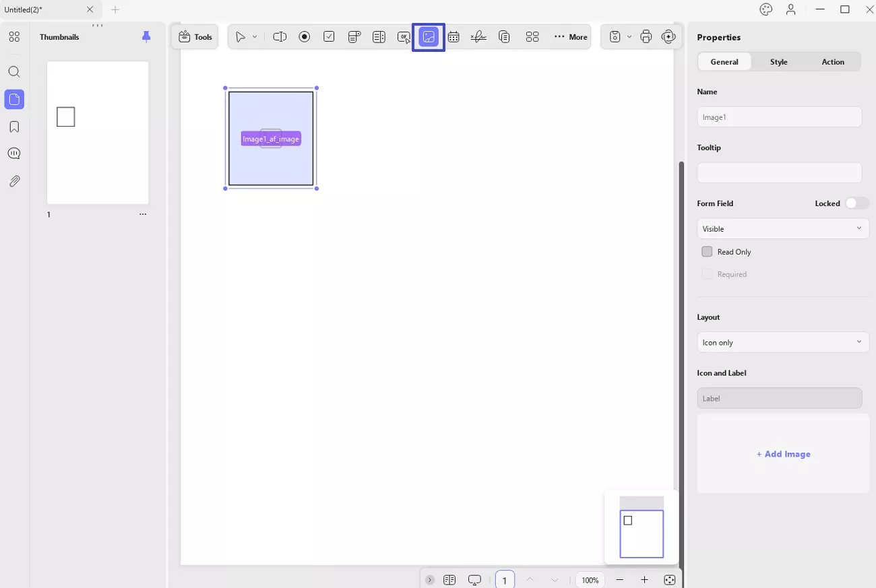Start slideshow presentation mode icon
Screen dimensions: 876x588
[x=475, y=580]
